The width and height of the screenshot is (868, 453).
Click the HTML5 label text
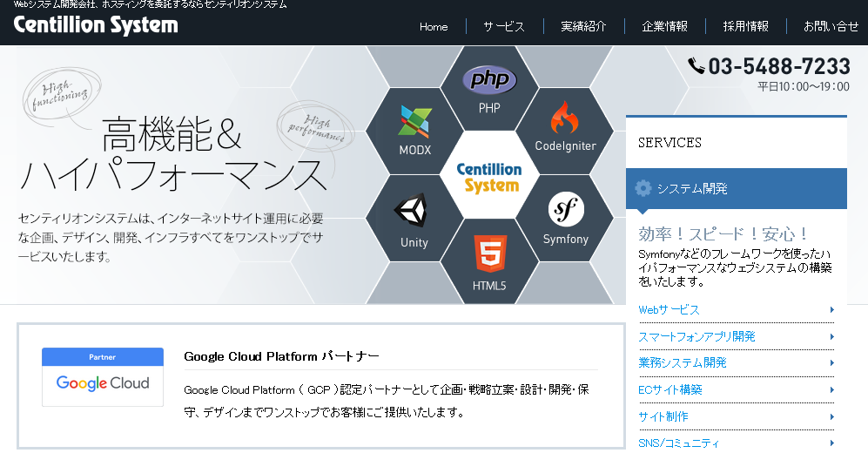pos(489,286)
